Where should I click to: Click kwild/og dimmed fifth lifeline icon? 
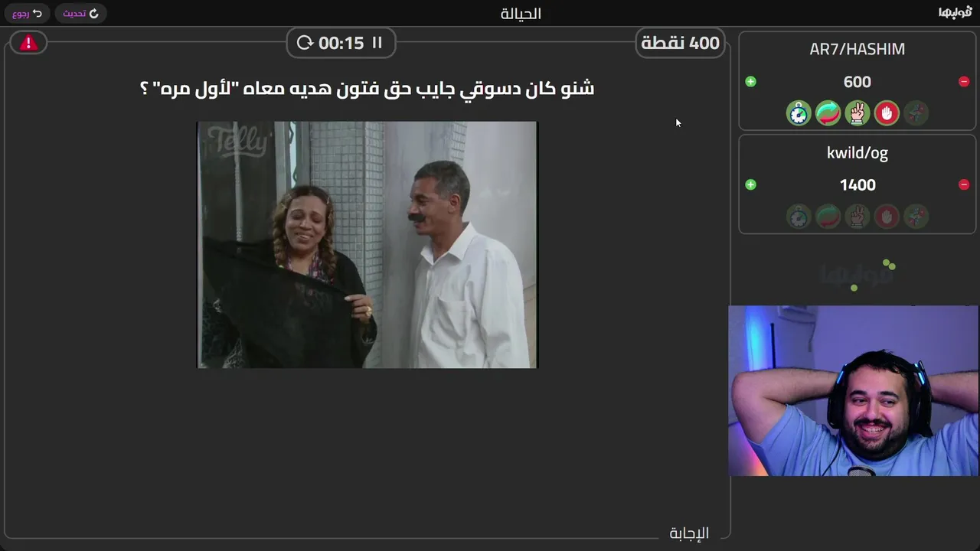coord(916,217)
